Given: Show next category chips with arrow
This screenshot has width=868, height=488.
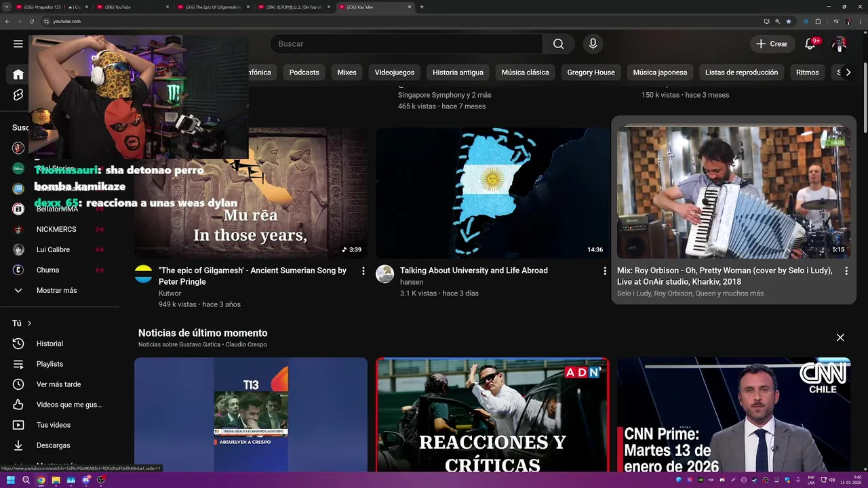Looking at the screenshot, I should point(848,73).
